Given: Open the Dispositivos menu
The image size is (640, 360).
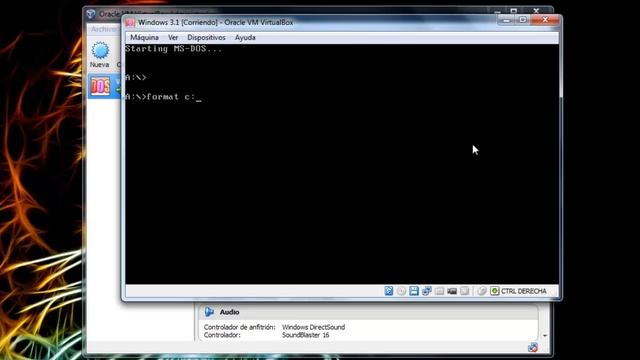Looking at the screenshot, I should [206, 38].
